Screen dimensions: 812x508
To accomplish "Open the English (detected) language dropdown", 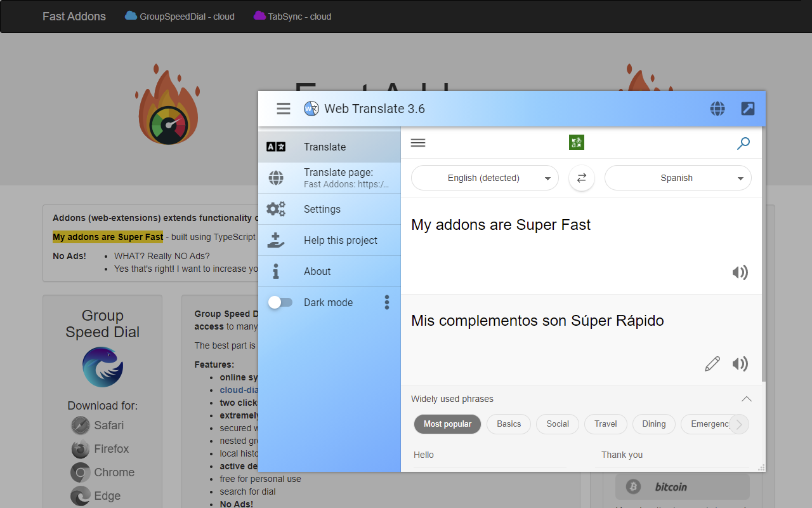I will [x=484, y=178].
